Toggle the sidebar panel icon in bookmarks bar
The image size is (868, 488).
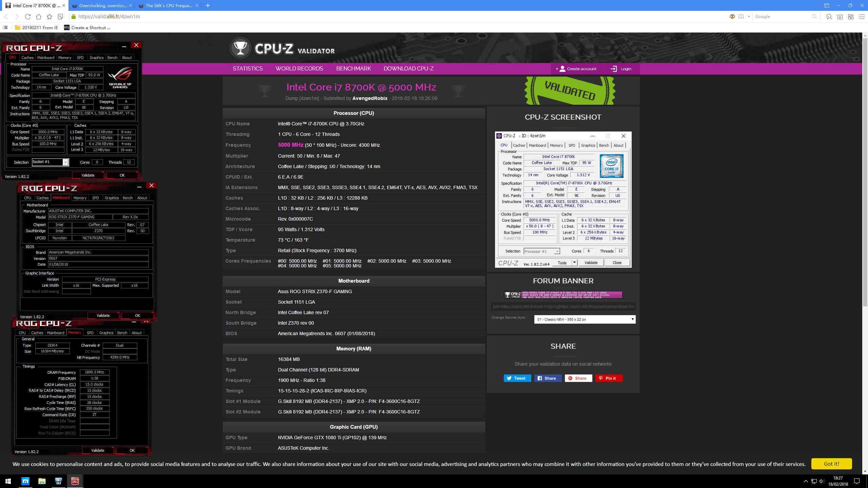[5, 28]
